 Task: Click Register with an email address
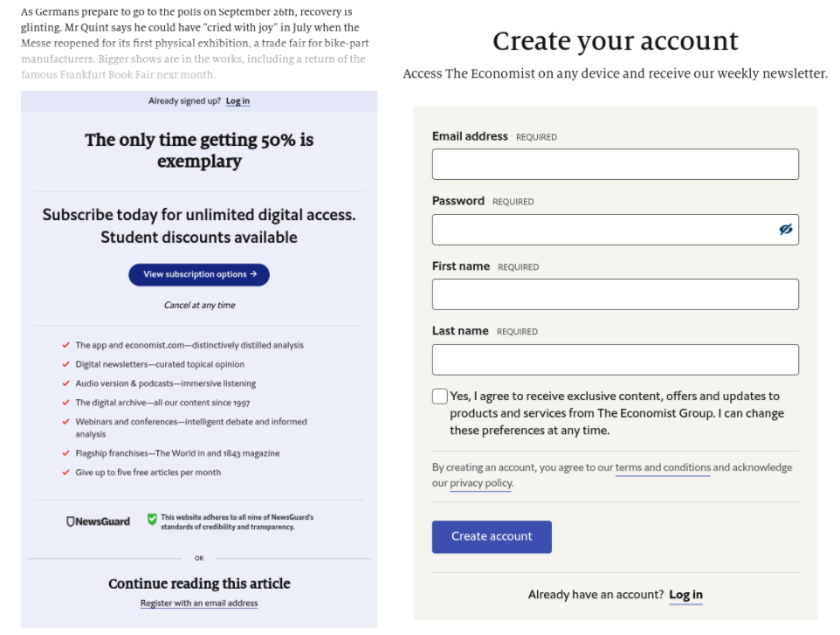point(199,603)
